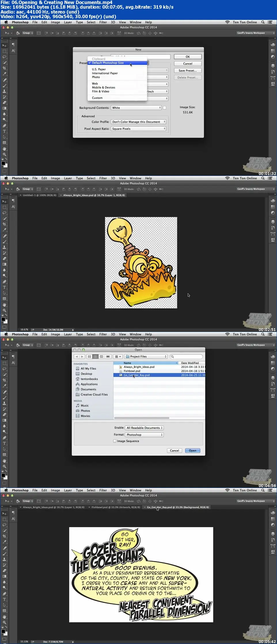Open Filter menu in light bulb frame
The width and height of the screenshot is (277, 644).
point(103,178)
